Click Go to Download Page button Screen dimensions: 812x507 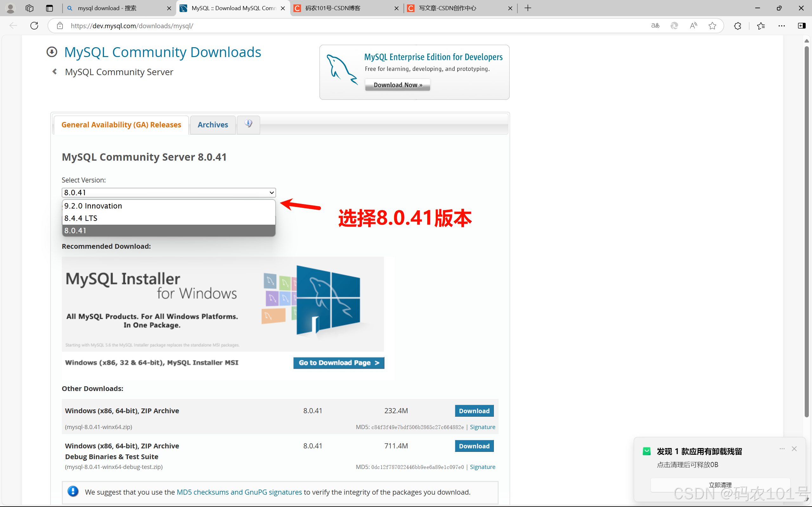(338, 363)
